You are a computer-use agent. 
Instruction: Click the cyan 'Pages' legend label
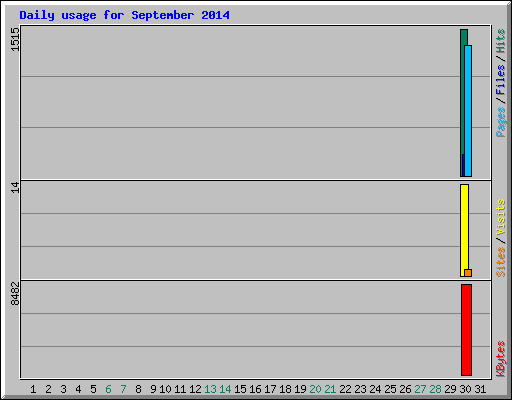[x=500, y=122]
